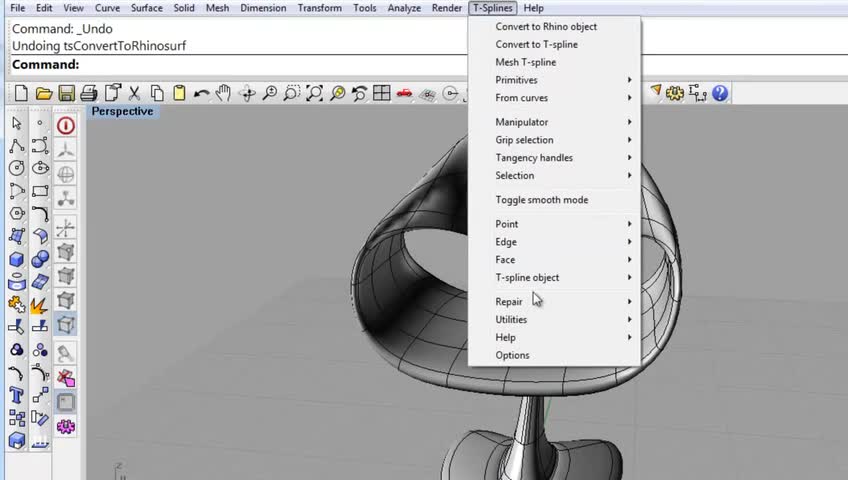This screenshot has width=848, height=480.
Task: Select the Polyline tool in sidebar
Action: [16, 146]
